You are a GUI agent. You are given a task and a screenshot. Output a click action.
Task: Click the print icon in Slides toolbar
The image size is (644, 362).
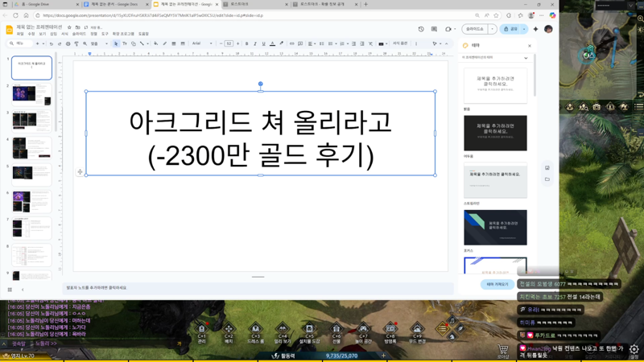pyautogui.click(x=68, y=43)
